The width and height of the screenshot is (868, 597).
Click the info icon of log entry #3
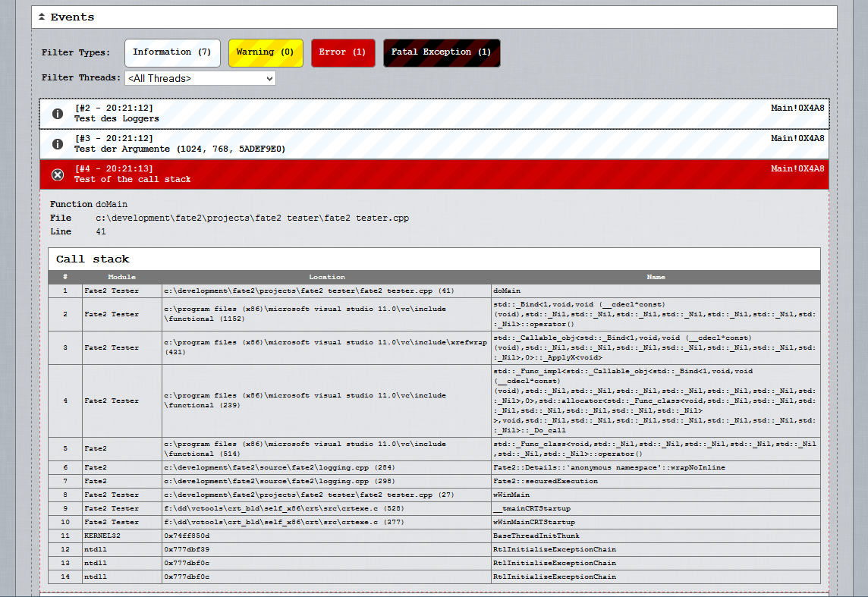click(x=58, y=144)
